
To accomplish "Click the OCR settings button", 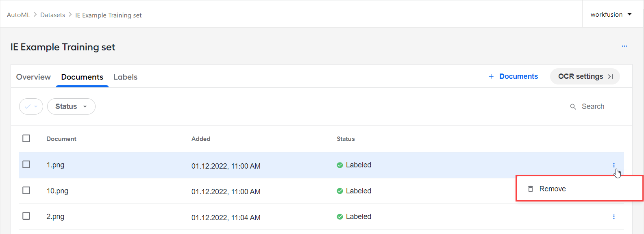I will (x=585, y=76).
